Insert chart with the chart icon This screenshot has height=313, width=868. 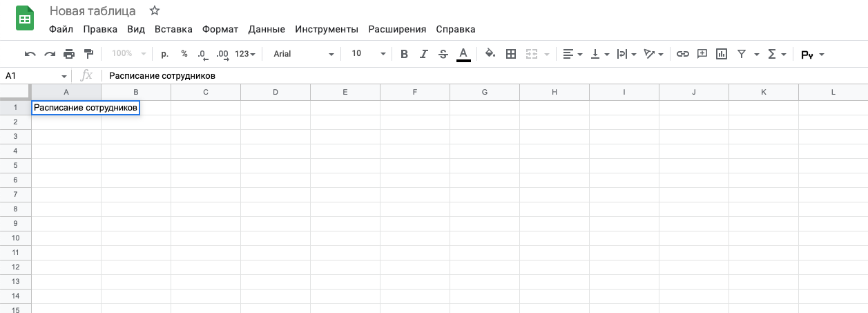pos(722,54)
